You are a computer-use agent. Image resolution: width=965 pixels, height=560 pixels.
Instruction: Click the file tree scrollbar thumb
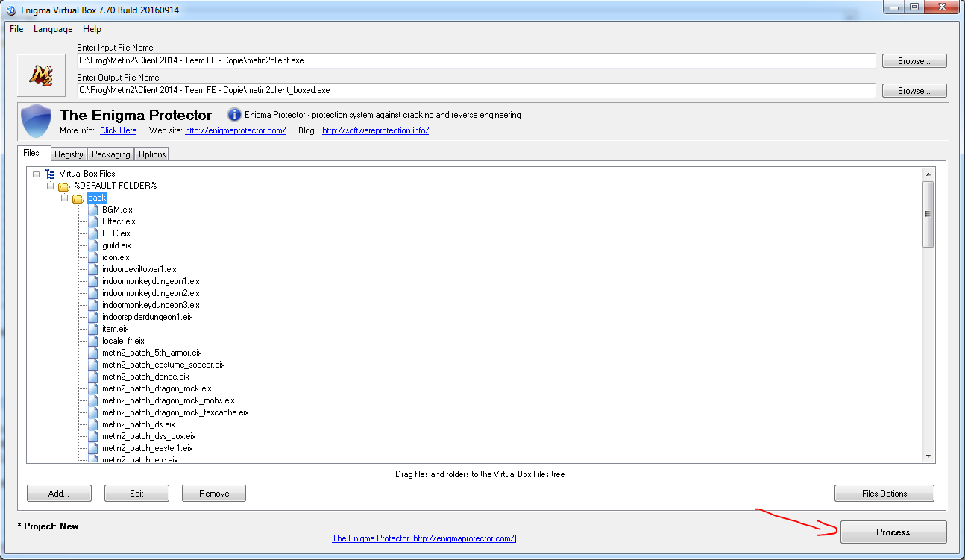pyautogui.click(x=928, y=214)
